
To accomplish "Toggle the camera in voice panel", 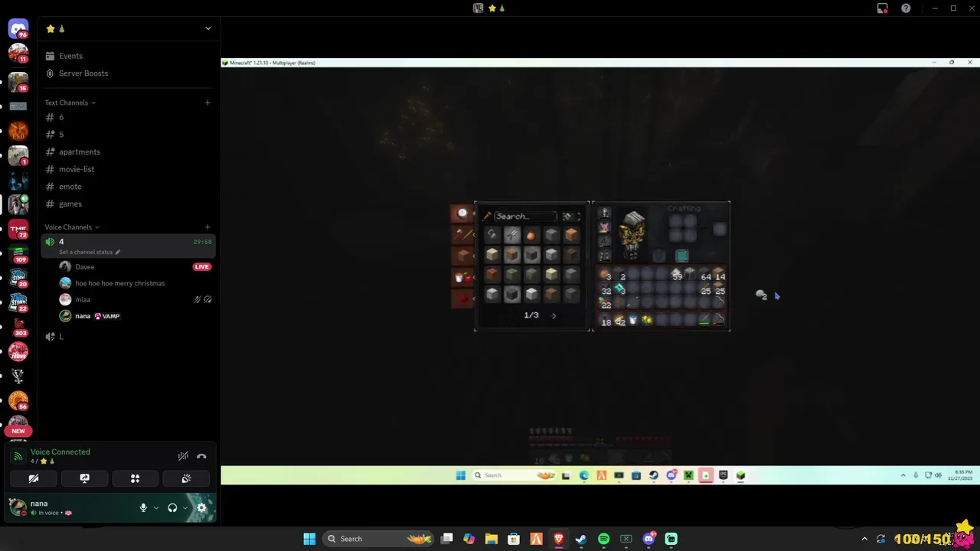I will [x=34, y=478].
